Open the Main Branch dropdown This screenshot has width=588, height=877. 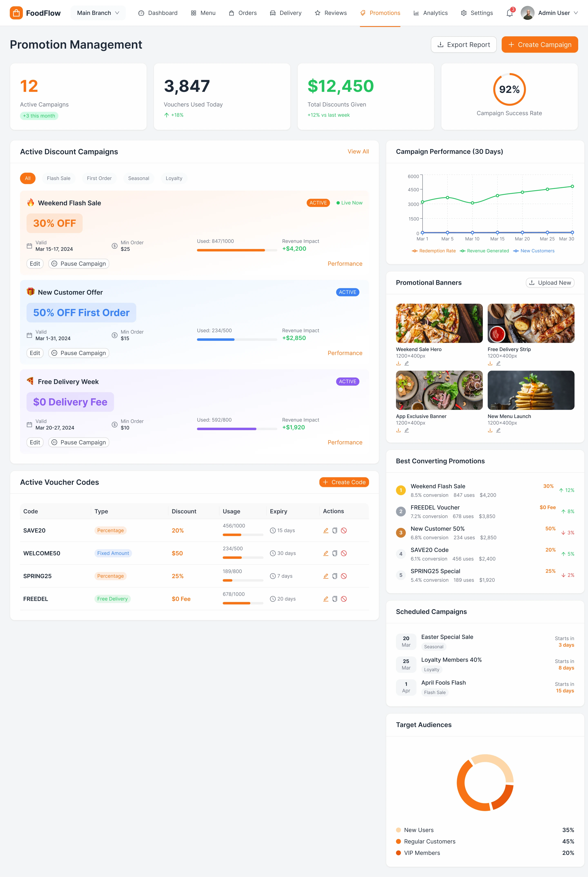(98, 13)
